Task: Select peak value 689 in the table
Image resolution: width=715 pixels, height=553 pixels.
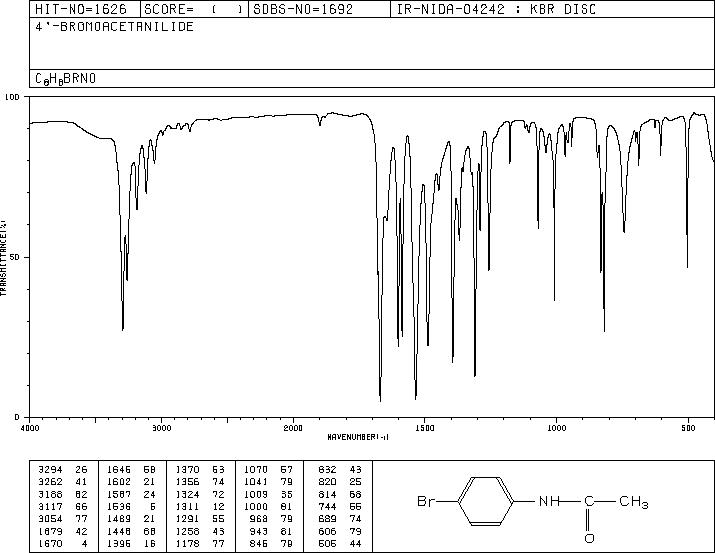Action: (327, 519)
